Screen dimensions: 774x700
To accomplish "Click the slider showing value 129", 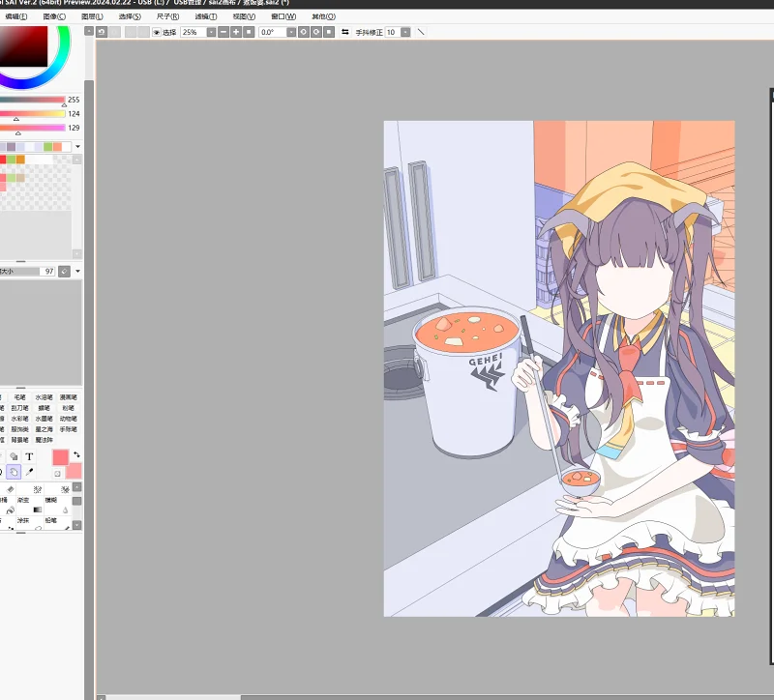I will click(x=33, y=128).
